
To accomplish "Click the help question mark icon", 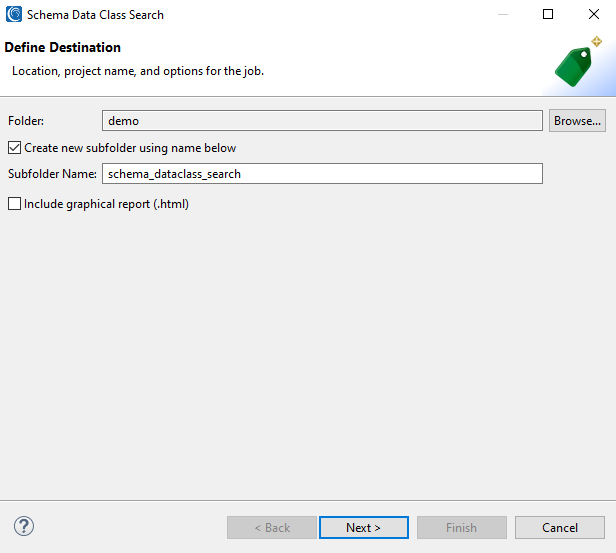I will point(24,526).
